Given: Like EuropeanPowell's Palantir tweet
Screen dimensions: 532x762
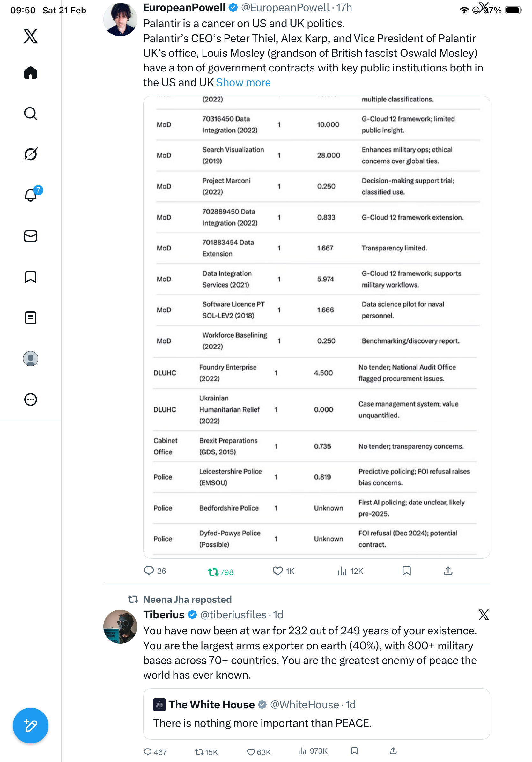Looking at the screenshot, I should [277, 571].
